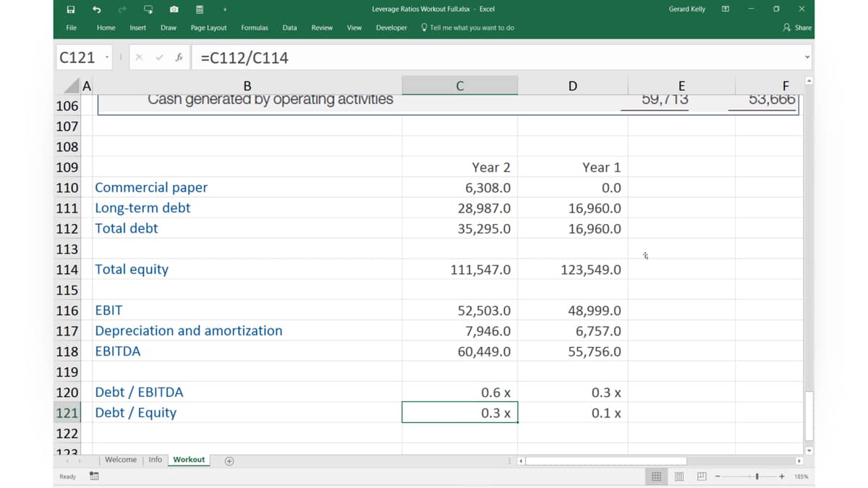Redo the previously undone action
This screenshot has height=488, width=868.
pos(122,9)
